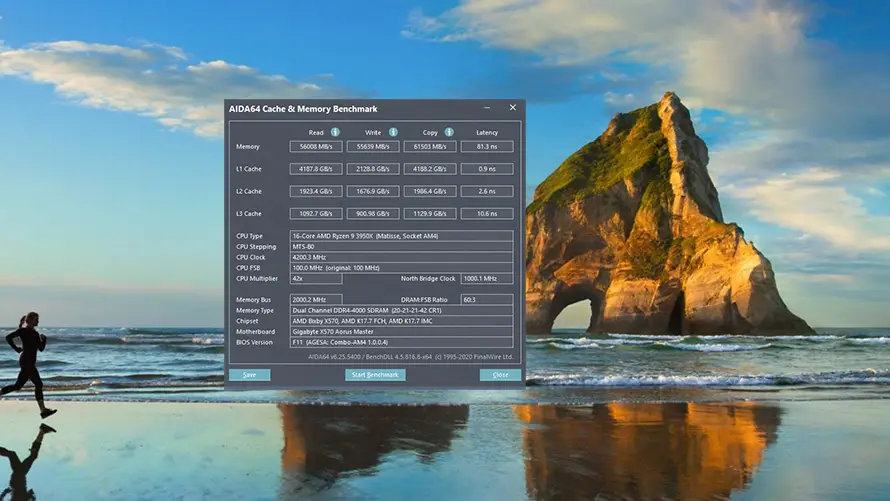Click the L3 Cache latency 10.6 ns
This screenshot has height=501, width=890.
(x=487, y=213)
